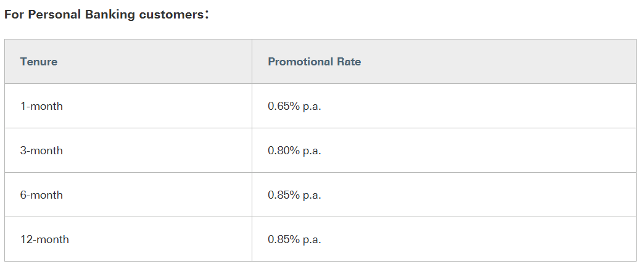The width and height of the screenshot is (644, 269).
Task: Click 'p.a.' text in the 3-month row
Action: pos(312,151)
